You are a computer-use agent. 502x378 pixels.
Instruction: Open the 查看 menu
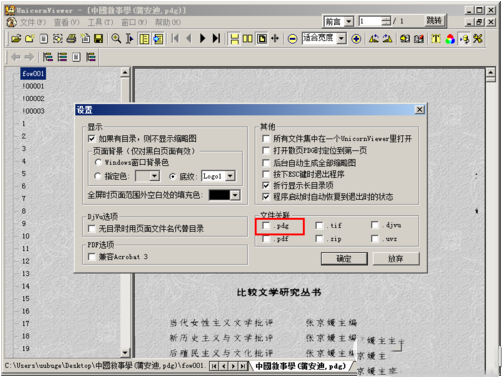click(67, 22)
